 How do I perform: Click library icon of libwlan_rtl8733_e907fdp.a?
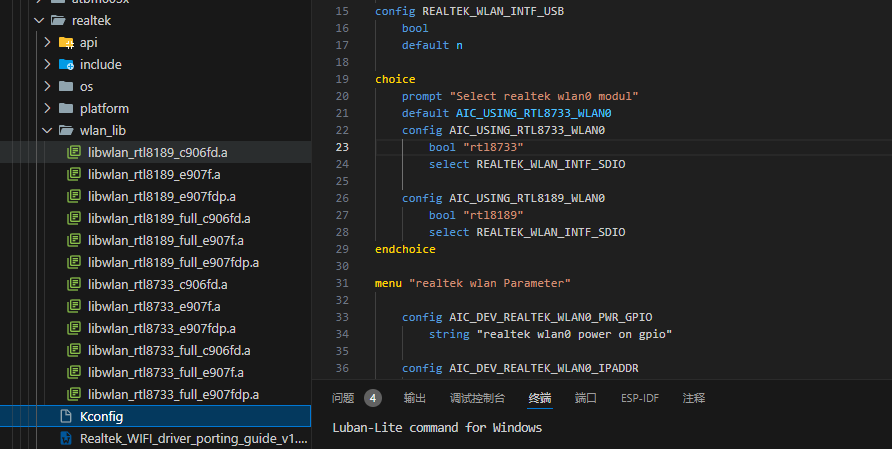(x=74, y=328)
